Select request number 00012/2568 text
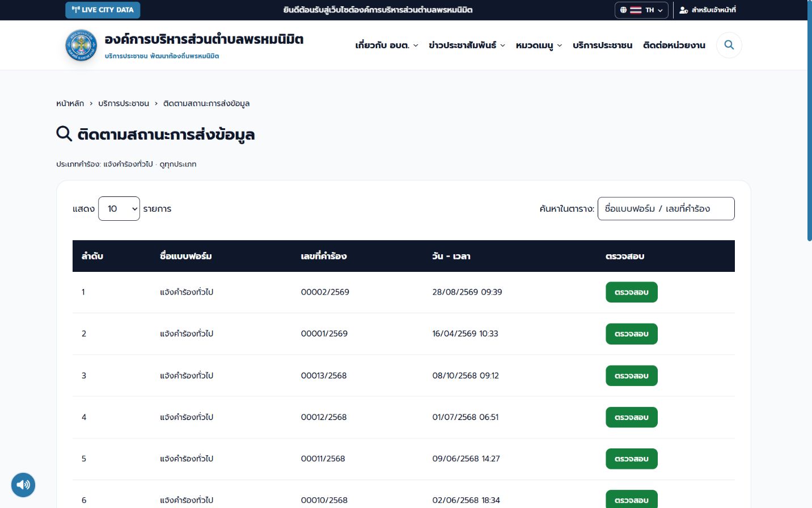812x508 pixels. click(324, 417)
